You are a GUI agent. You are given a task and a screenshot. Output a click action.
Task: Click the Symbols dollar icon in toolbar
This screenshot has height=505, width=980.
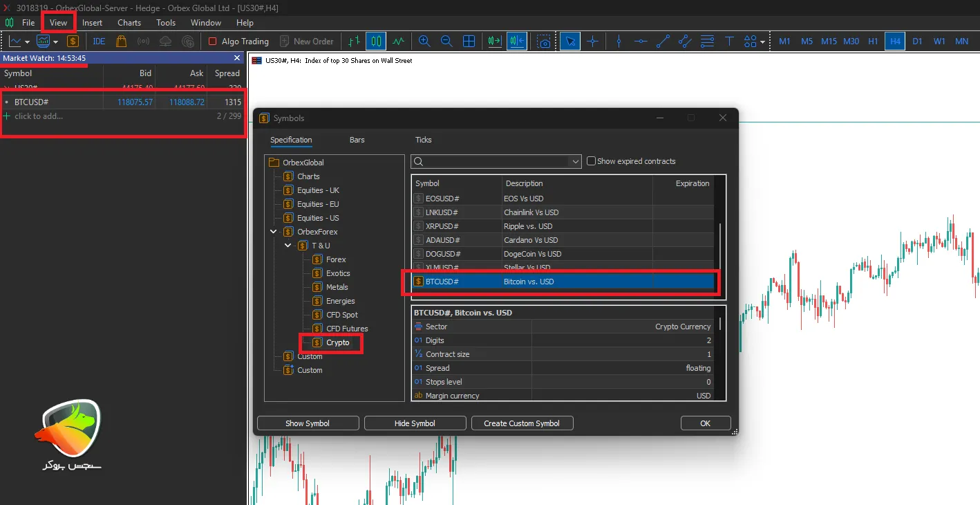(x=73, y=42)
